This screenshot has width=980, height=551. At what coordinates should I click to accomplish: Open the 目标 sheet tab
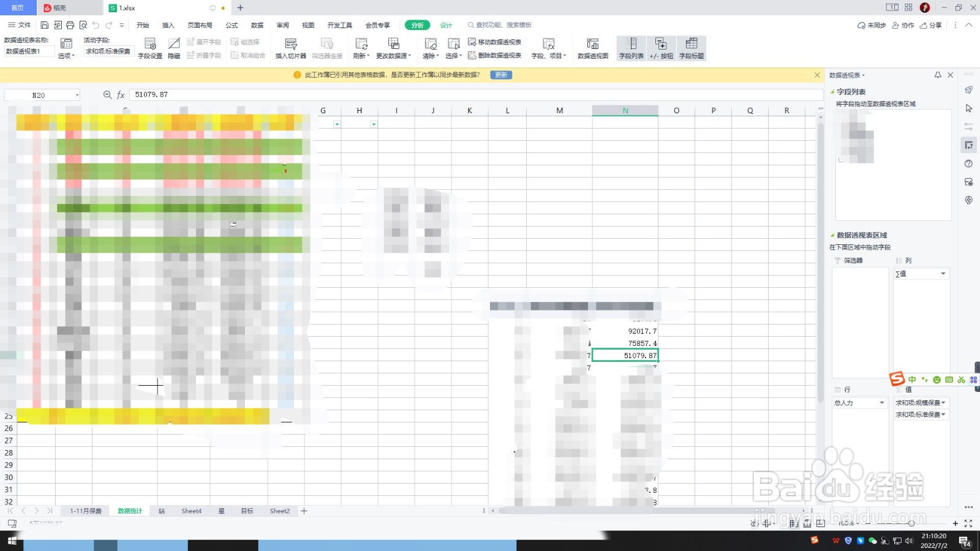pyautogui.click(x=247, y=511)
